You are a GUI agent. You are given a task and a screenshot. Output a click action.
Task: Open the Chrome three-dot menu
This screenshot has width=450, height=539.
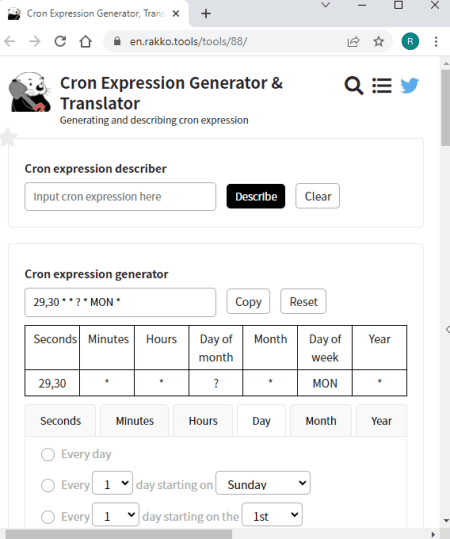436,42
